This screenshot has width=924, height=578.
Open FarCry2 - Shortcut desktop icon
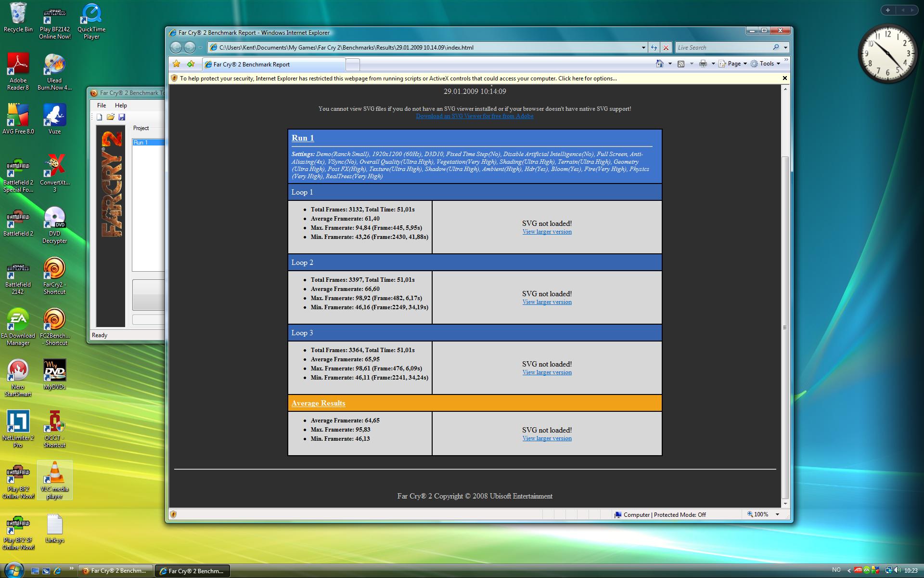(54, 276)
